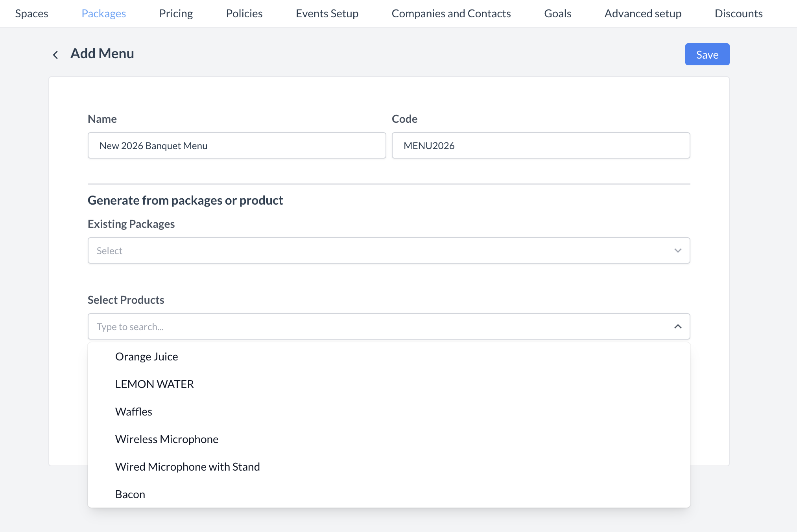The width and height of the screenshot is (797, 532).
Task: Choose LEMON WATER as a product
Action: pos(154,384)
